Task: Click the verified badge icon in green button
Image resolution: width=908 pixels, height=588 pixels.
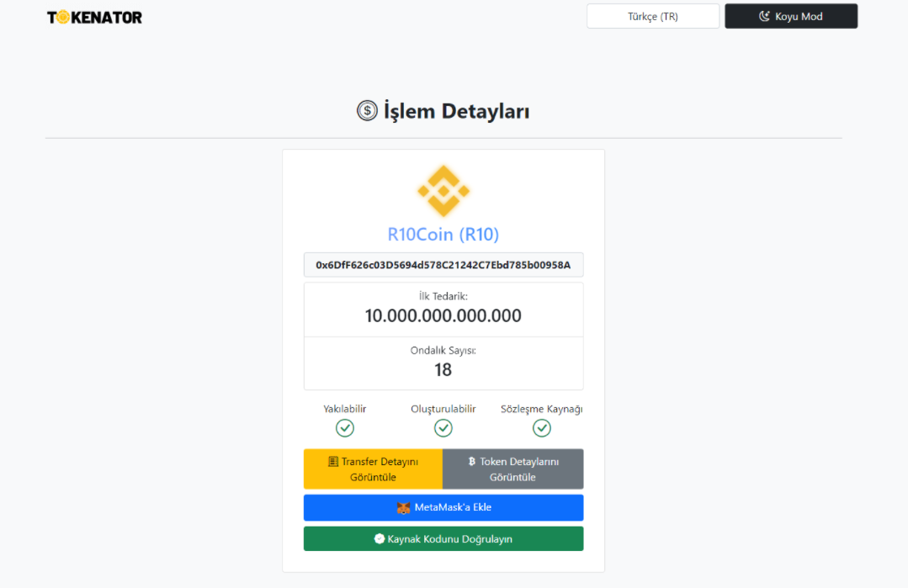Action: (x=380, y=539)
